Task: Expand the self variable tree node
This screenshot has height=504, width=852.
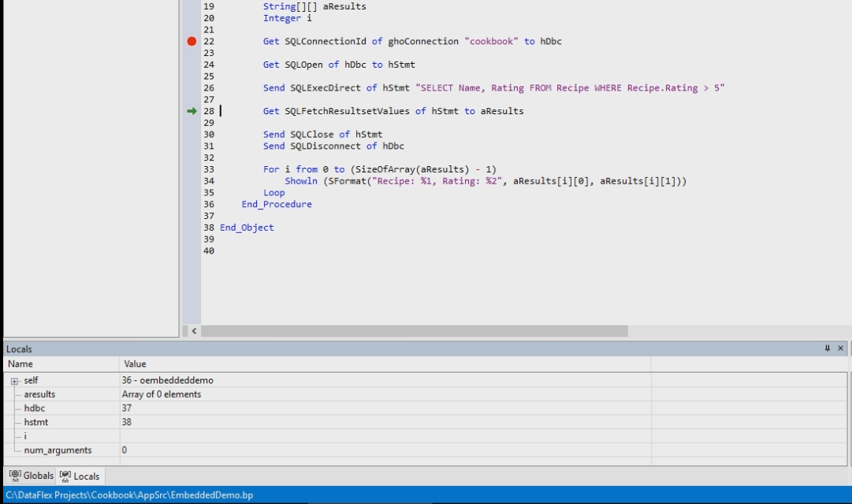Action: pyautogui.click(x=14, y=381)
